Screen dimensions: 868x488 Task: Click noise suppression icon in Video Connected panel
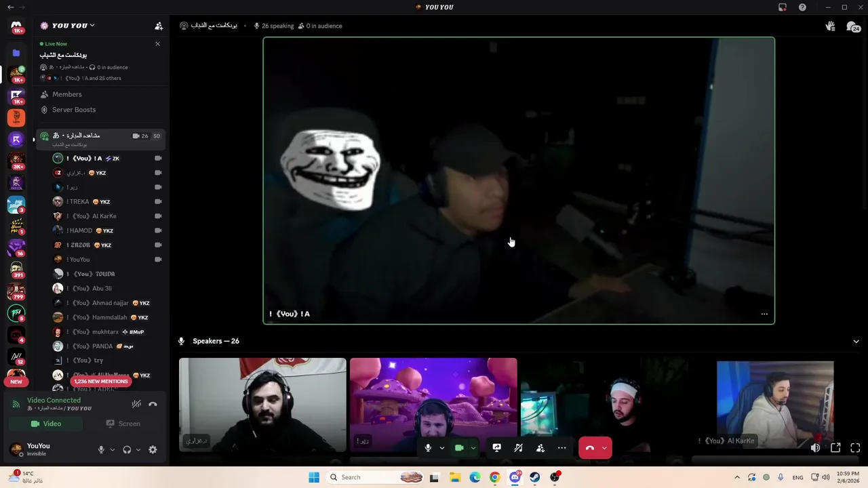click(x=136, y=404)
